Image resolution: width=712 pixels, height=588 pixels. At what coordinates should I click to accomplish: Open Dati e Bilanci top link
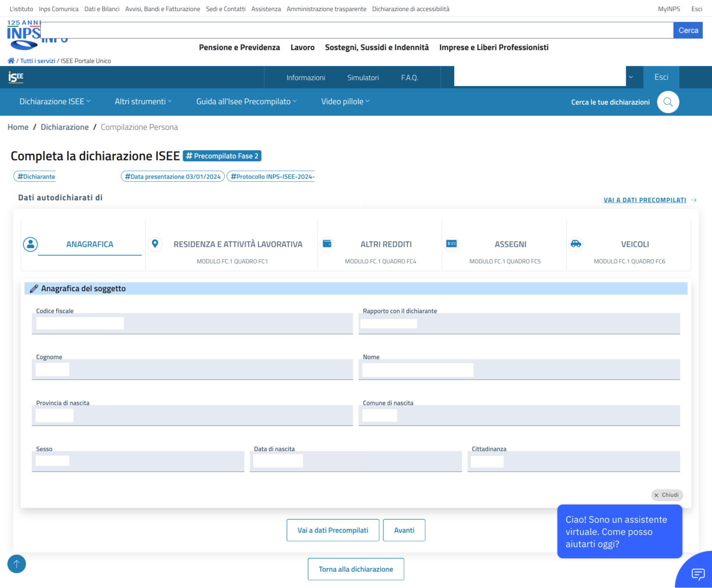click(102, 9)
